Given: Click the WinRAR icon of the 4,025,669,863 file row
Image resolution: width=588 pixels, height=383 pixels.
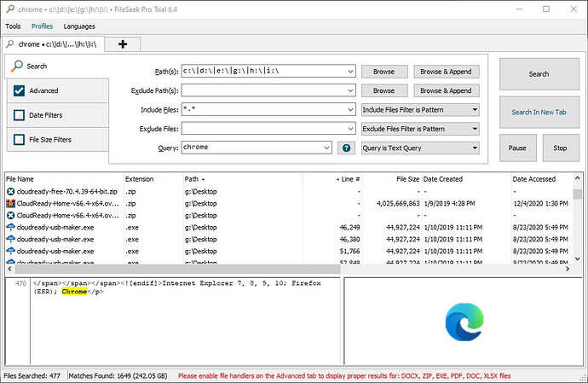Looking at the screenshot, I should (x=10, y=204).
